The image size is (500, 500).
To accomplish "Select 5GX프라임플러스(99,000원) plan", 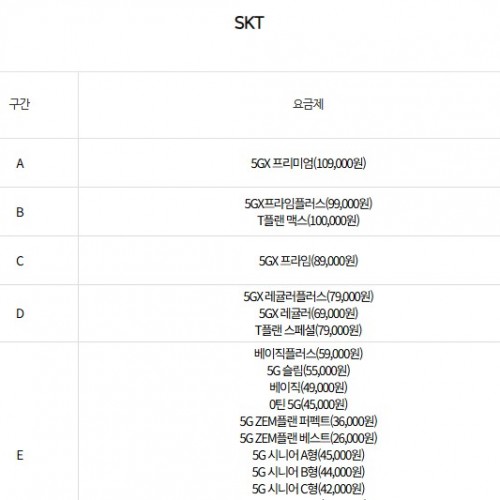I will [308, 203].
